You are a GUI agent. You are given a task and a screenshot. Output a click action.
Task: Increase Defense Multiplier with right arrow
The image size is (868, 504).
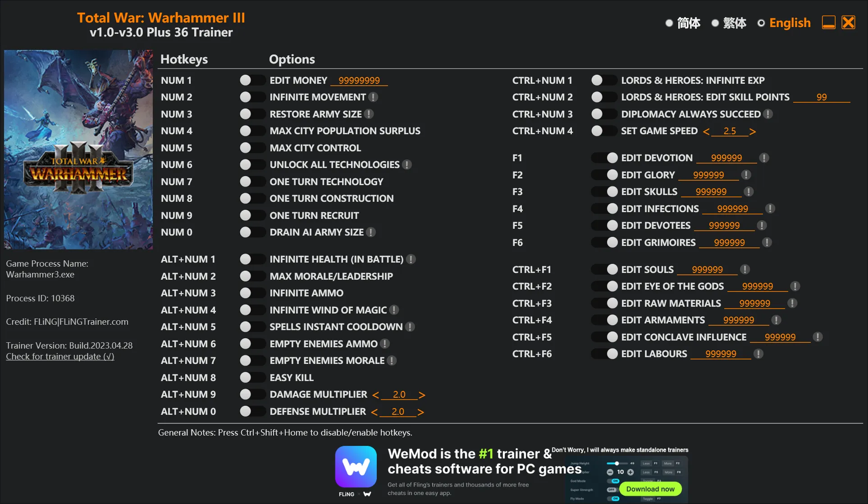[420, 412]
